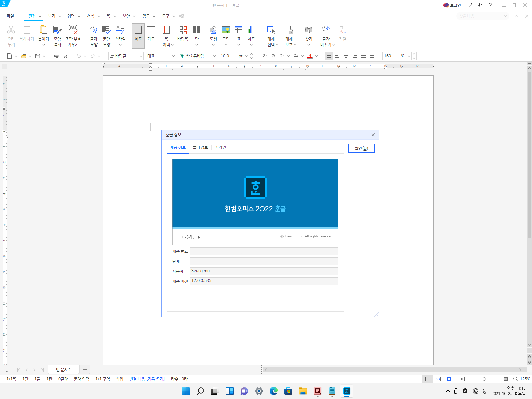532x399 pixels.
Task: Click the font size 10.0 field
Action: pos(228,56)
